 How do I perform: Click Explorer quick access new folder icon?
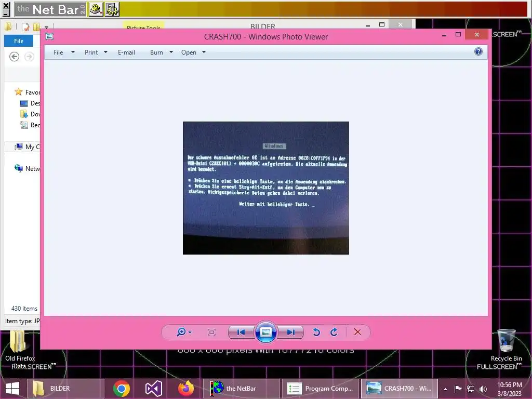coord(36,27)
